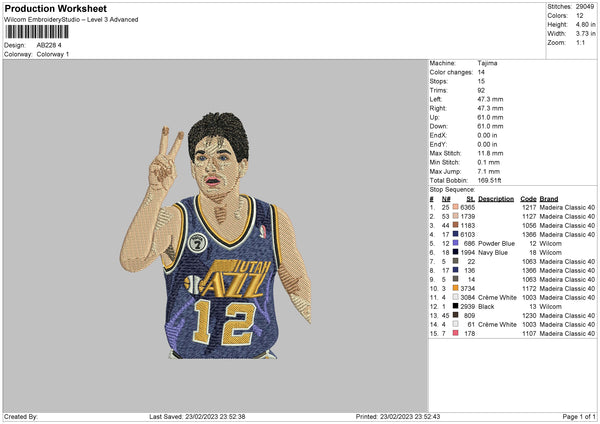The width and height of the screenshot is (600, 424).
Task: Click the "Powder Blue" description
Action: click(x=496, y=243)
